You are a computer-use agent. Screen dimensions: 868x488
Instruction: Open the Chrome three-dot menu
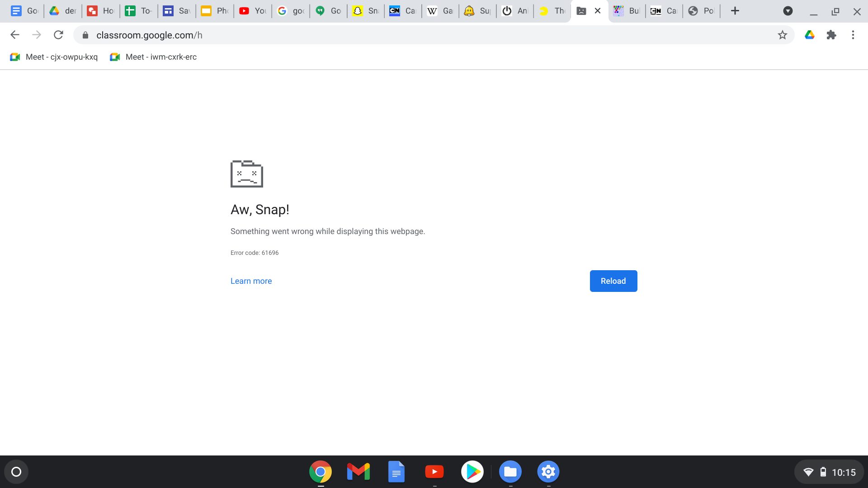tap(853, 35)
